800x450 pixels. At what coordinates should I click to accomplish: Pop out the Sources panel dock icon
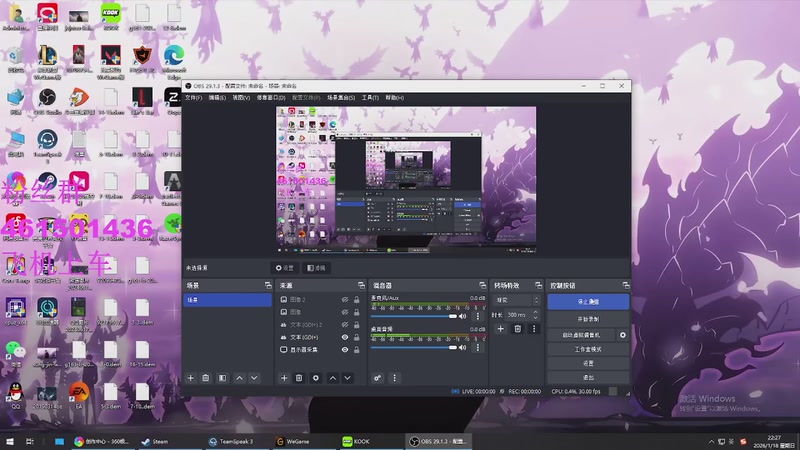click(361, 285)
